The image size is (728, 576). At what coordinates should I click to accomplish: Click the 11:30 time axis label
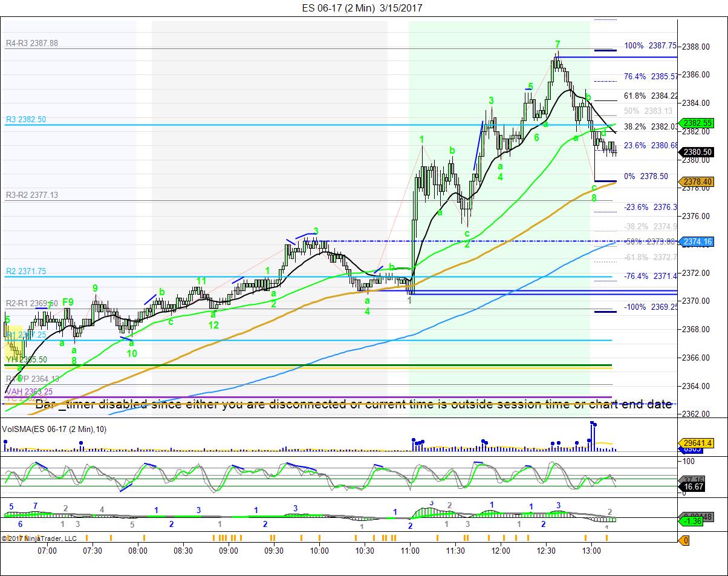point(455,551)
